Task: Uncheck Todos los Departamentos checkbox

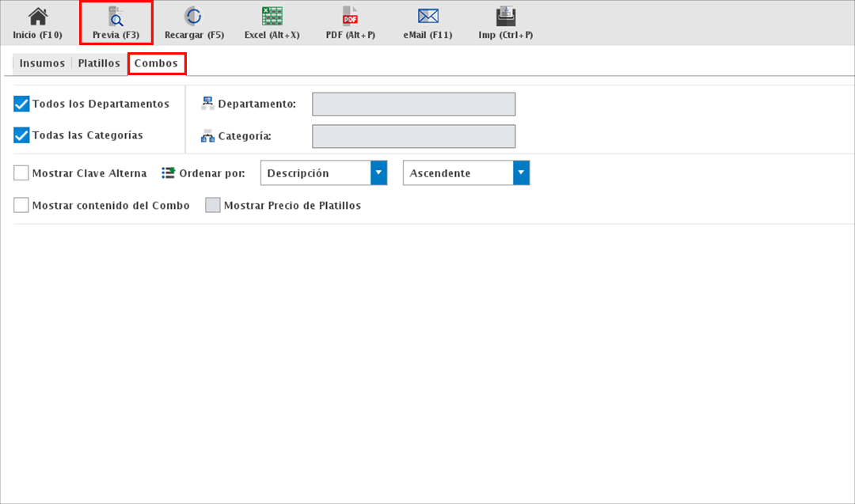Action: (21, 104)
